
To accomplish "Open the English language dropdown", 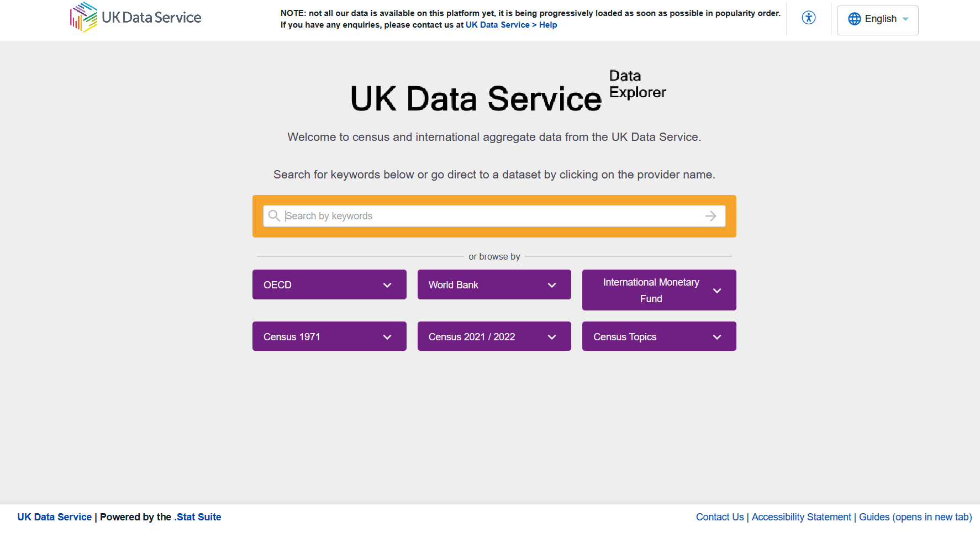I will click(878, 20).
